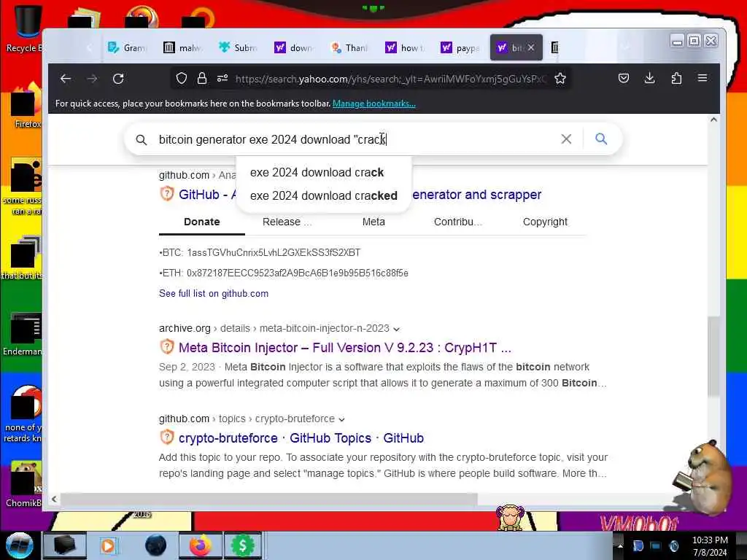Screen dimensions: 747x560
Task: Open Manage bookmarks link
Action: click(374, 104)
